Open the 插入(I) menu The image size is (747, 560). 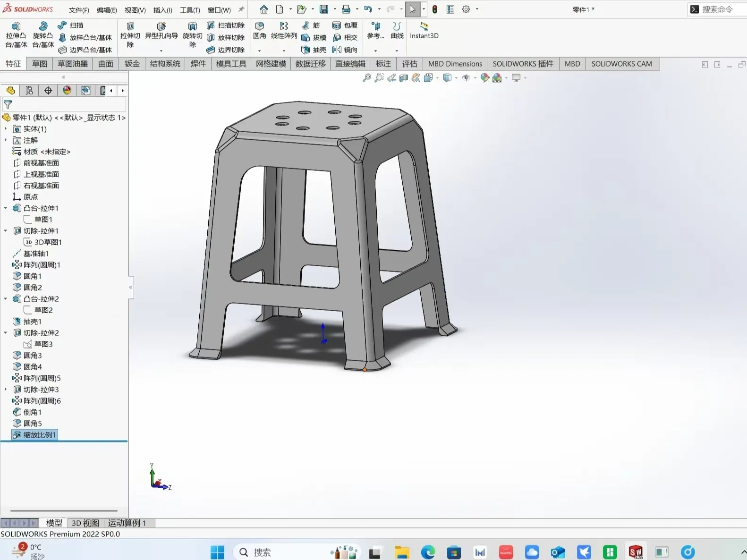(x=163, y=10)
